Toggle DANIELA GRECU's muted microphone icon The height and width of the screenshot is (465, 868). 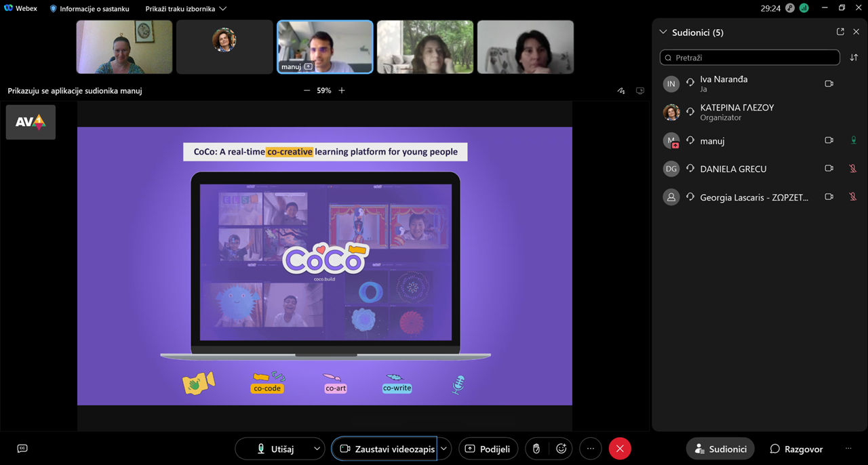point(853,169)
